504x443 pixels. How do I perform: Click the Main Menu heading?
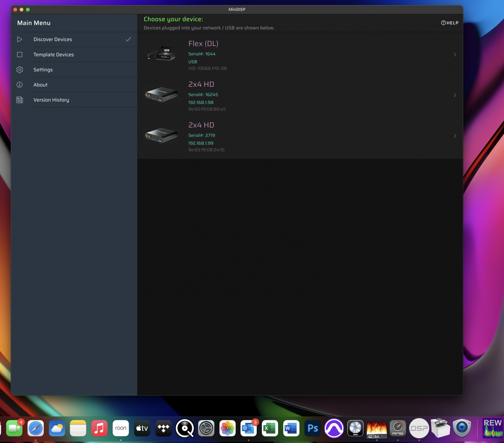pos(34,23)
